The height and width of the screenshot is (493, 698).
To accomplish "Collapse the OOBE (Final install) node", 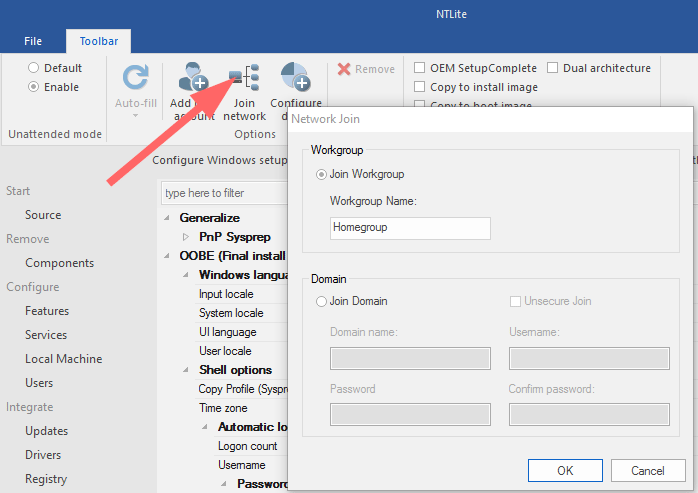I will coord(167,256).
